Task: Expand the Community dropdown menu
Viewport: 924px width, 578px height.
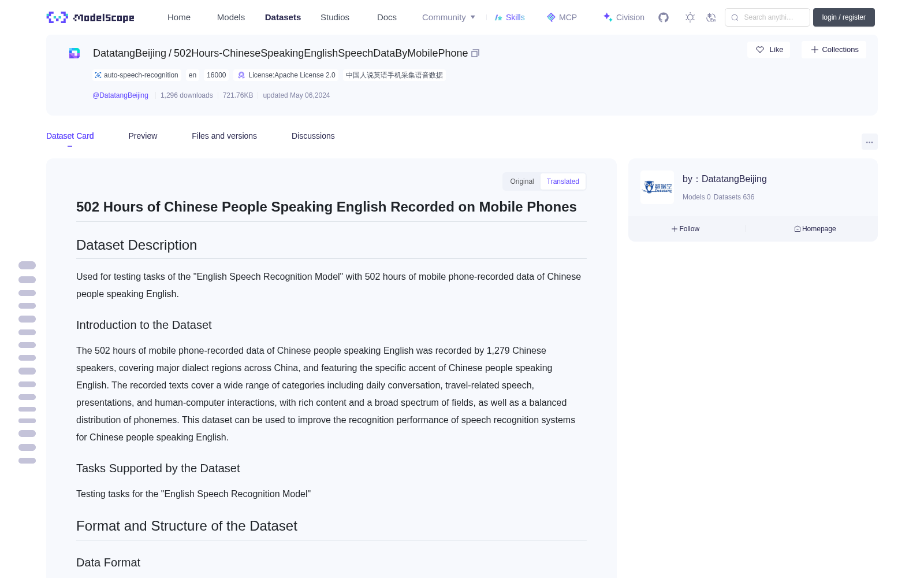Action: coord(449,17)
